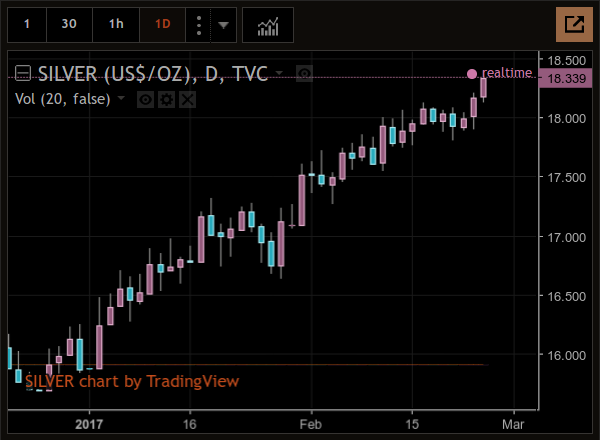Click the 17.000 price axis label

click(x=566, y=238)
